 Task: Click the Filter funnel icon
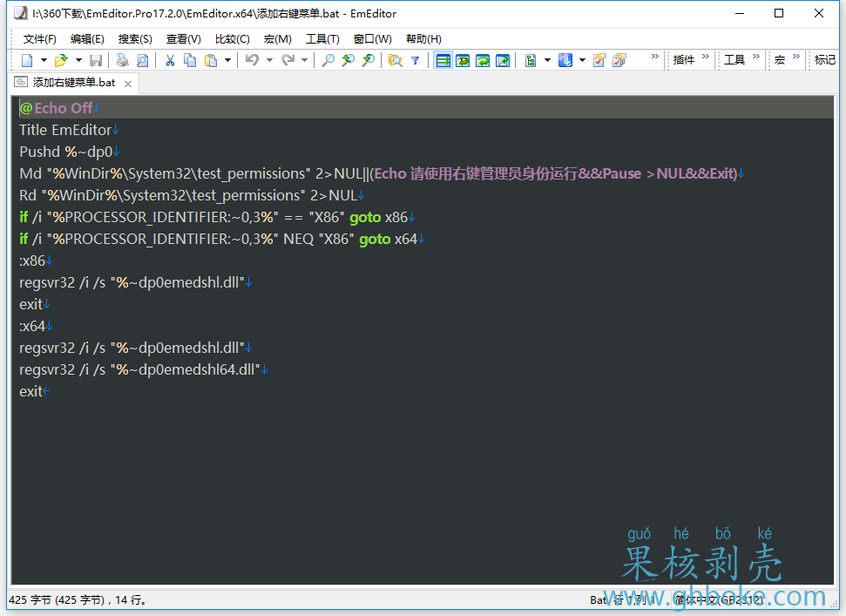416,60
